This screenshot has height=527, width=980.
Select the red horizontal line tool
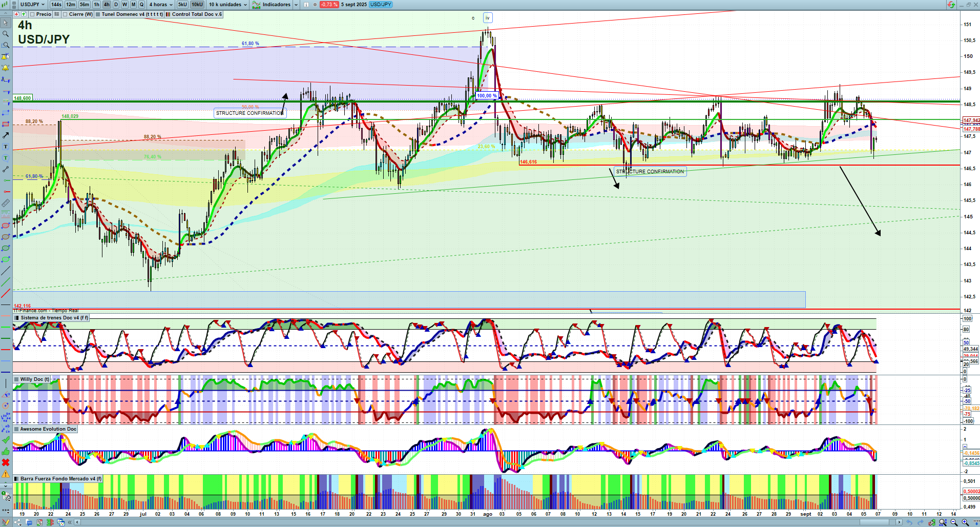[x=6, y=349]
